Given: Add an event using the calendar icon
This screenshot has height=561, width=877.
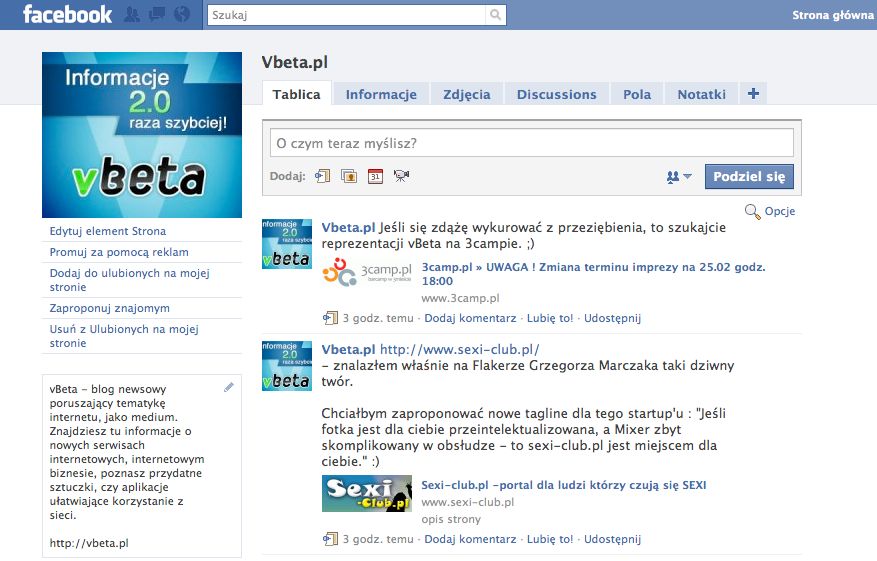Looking at the screenshot, I should pyautogui.click(x=375, y=176).
